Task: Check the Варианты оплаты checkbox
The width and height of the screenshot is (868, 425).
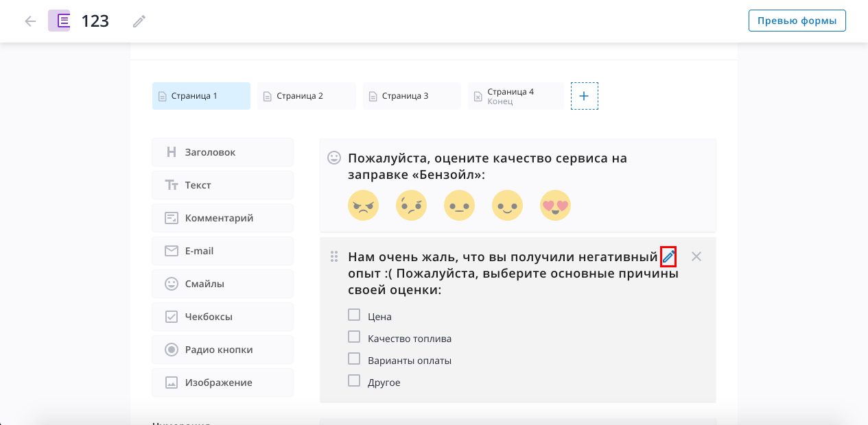Action: (x=354, y=359)
